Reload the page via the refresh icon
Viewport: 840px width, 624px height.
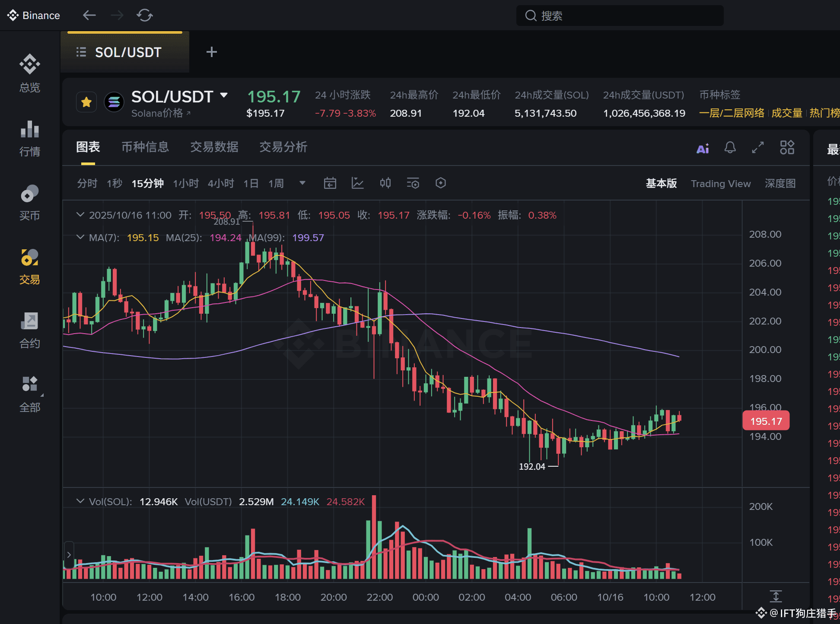[x=144, y=16]
